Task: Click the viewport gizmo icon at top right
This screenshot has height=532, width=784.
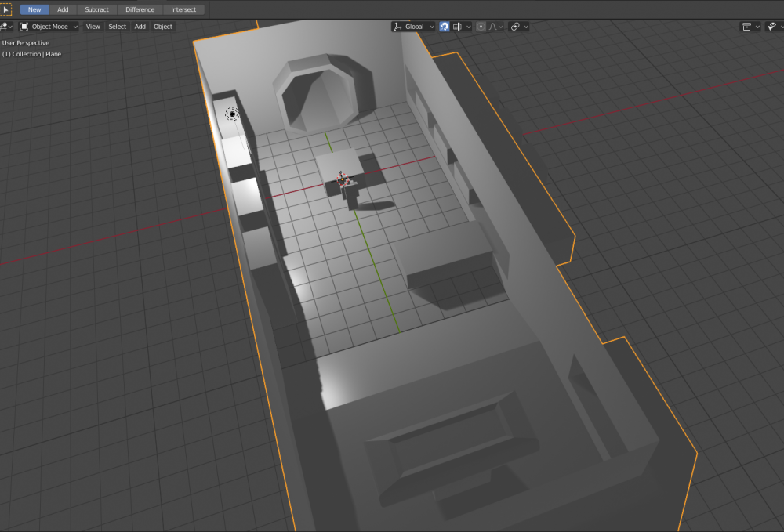Action: click(x=772, y=27)
